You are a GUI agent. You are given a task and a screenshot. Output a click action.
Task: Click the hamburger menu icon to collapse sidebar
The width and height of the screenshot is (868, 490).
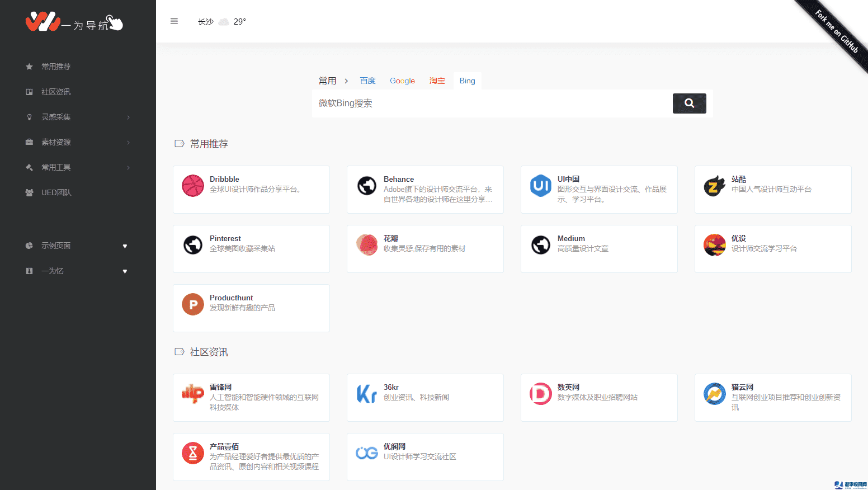tap(174, 21)
